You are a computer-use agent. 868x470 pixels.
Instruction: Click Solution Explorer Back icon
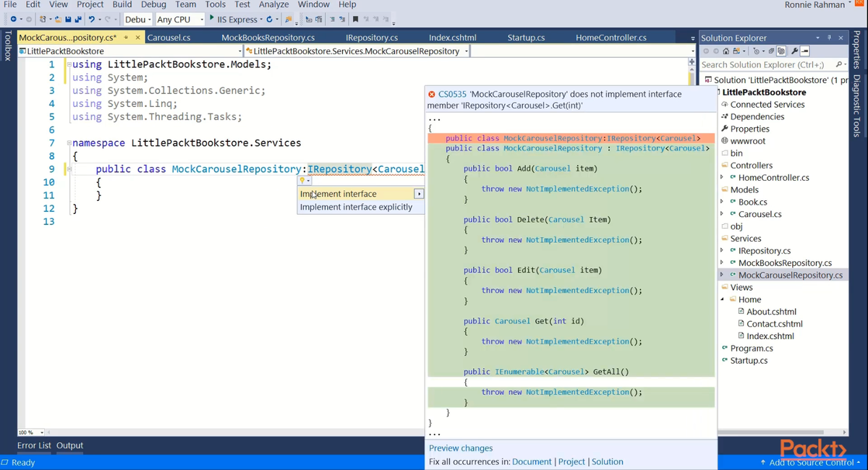click(706, 51)
